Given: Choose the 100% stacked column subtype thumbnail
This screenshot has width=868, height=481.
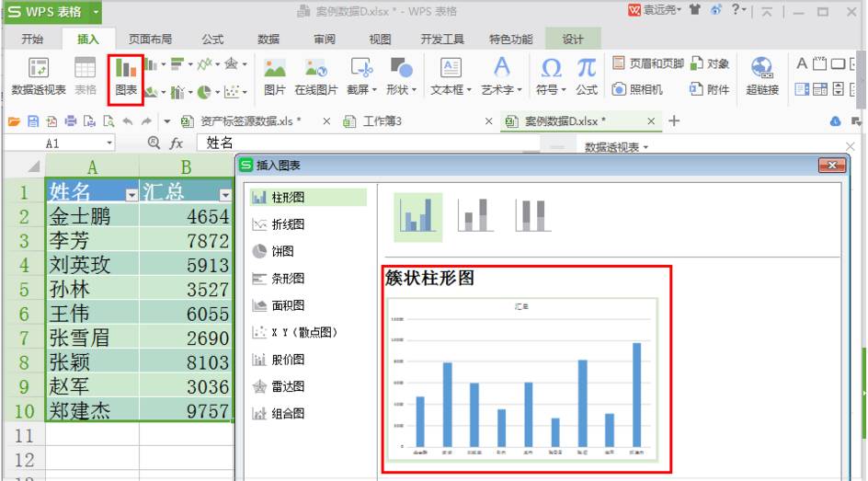Looking at the screenshot, I should pos(532,216).
